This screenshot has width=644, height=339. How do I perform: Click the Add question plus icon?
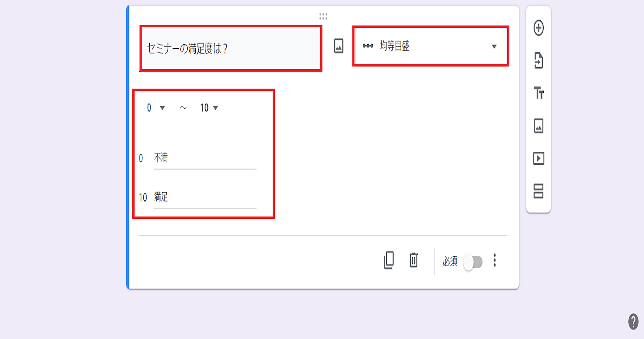(539, 28)
